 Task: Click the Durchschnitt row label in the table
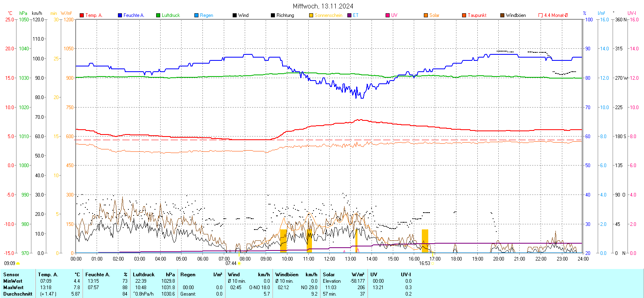[x=18, y=294]
